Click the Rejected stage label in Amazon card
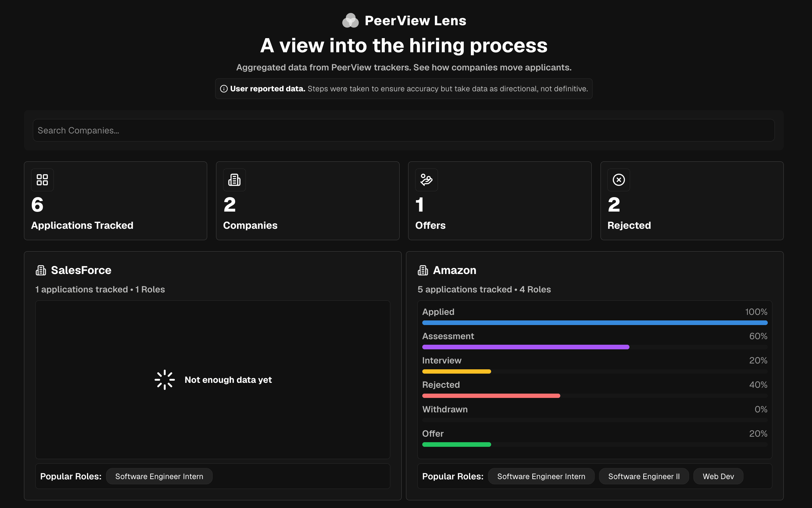 [441, 385]
